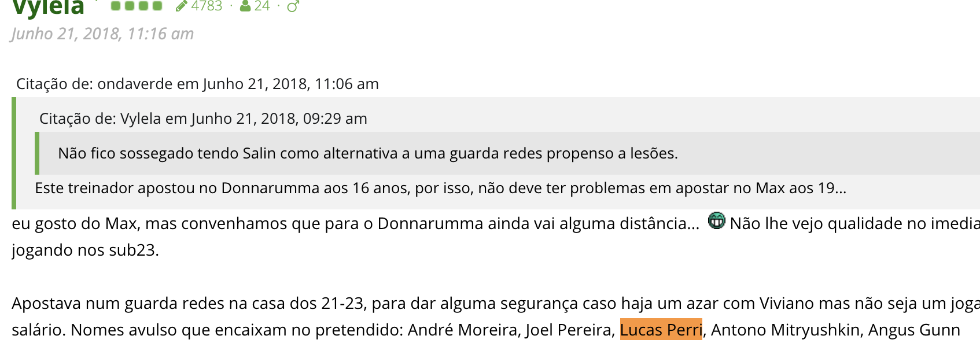This screenshot has width=980, height=354.
Task: Click the user silhouette icon beside 24
Action: (x=245, y=6)
